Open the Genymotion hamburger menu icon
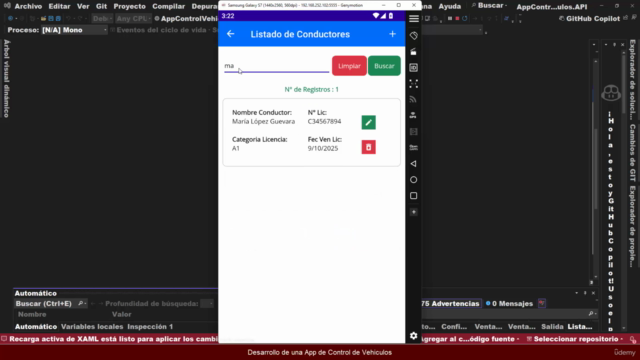Image resolution: width=640 pixels, height=360 pixels. pyautogui.click(x=413, y=19)
